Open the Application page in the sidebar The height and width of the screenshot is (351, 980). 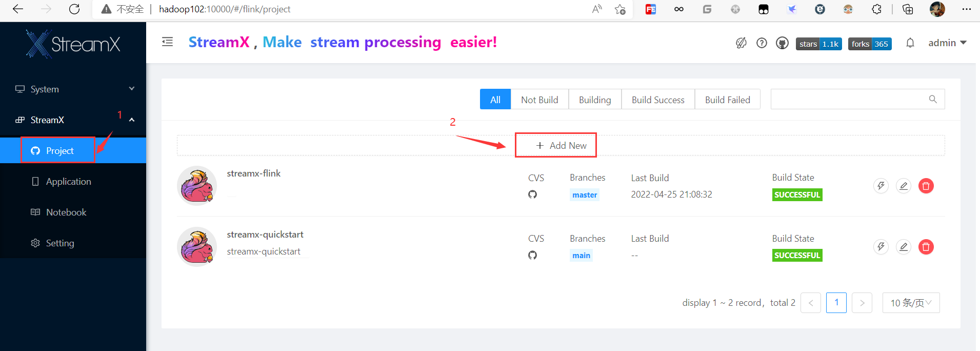pos(73,181)
